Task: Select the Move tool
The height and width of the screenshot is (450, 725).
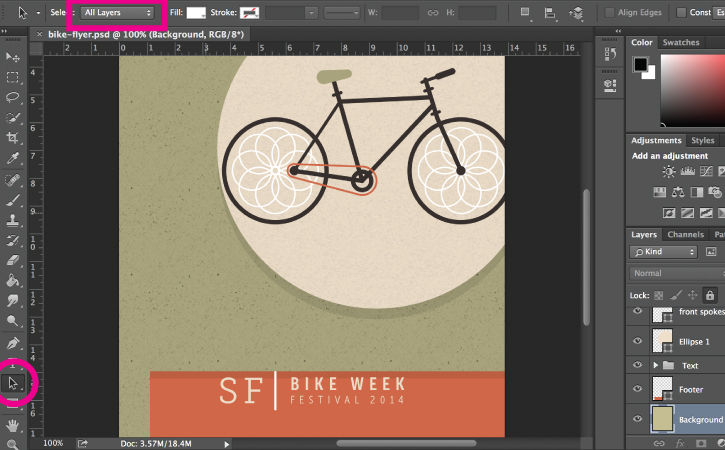Action: (12, 57)
